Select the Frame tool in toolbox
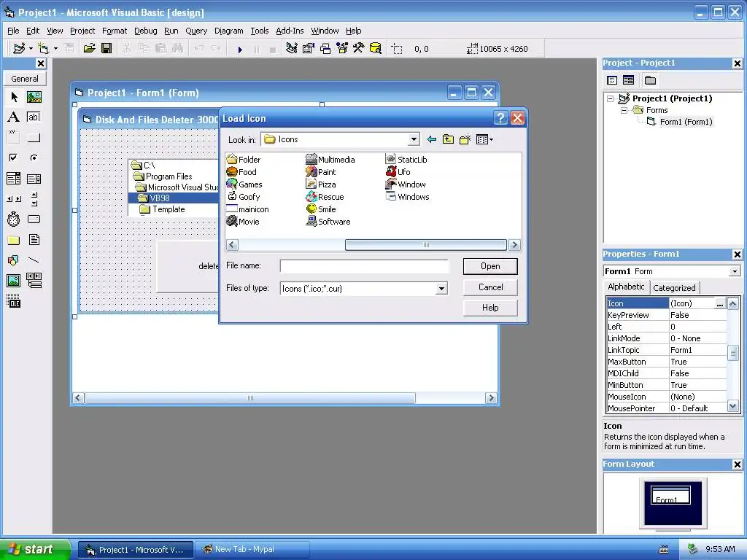747x560 pixels. click(x=14, y=137)
